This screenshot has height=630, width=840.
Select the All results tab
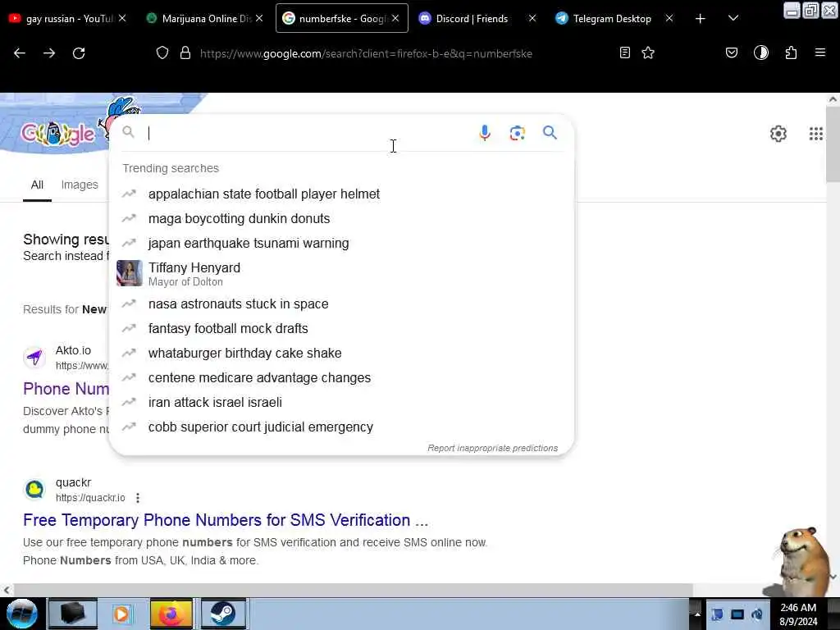(x=37, y=185)
